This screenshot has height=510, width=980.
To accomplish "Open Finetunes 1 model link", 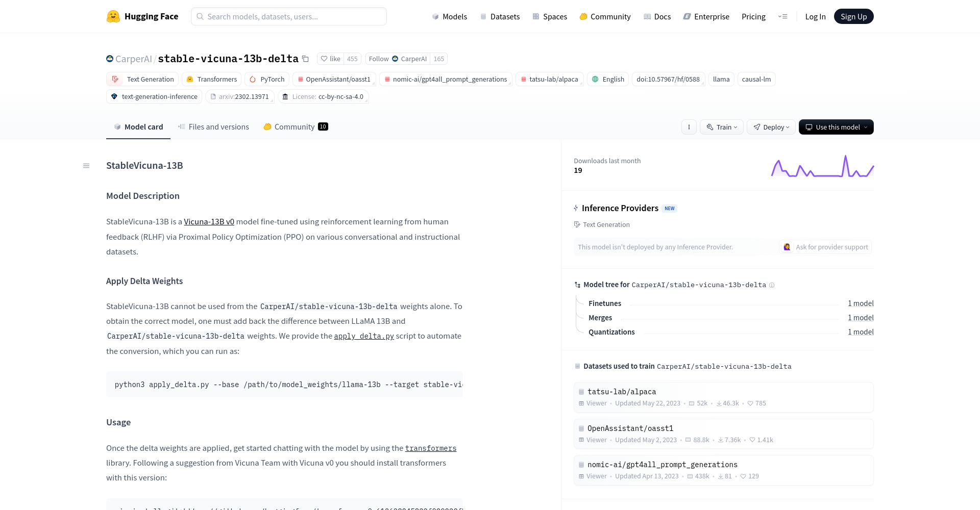I will (861, 303).
